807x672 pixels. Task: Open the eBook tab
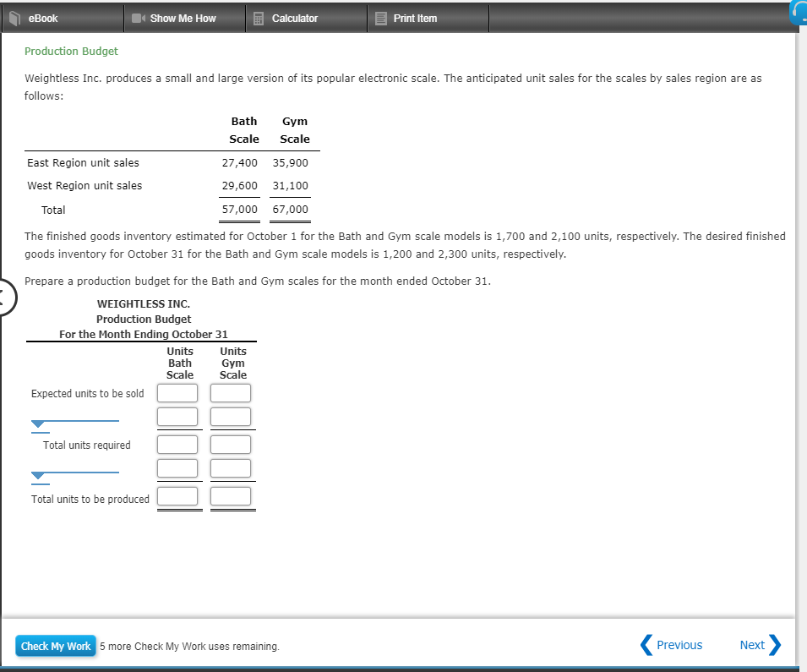pos(63,19)
